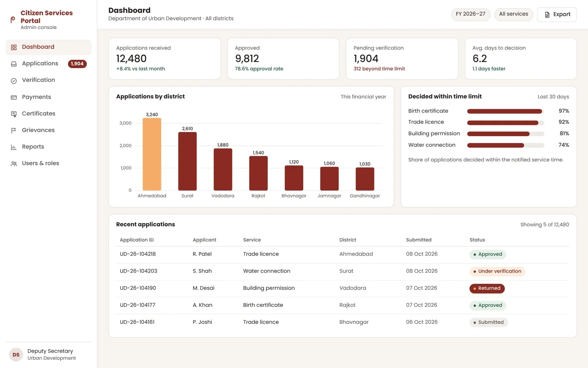Viewport: 588px width, 368px height.
Task: Click the Birth certificate progress bar
Action: [506, 111]
